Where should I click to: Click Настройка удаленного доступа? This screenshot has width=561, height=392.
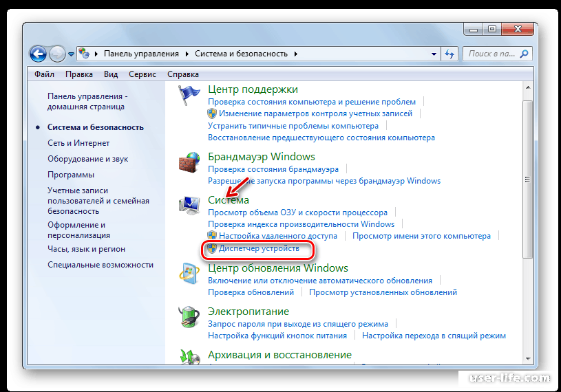[278, 236]
